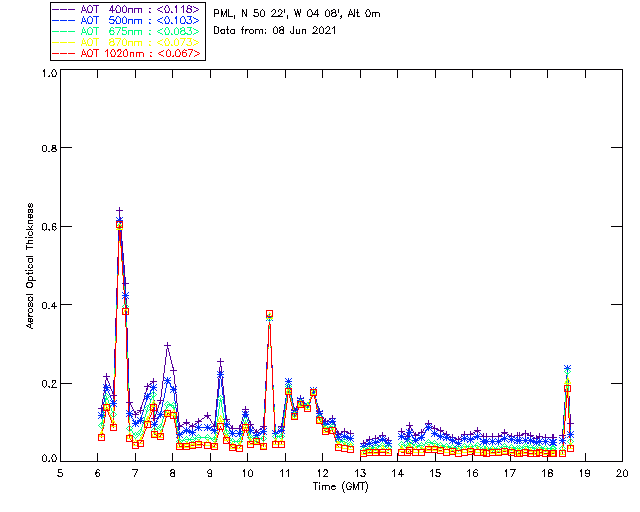Click the x-axis label 19

click(x=585, y=473)
